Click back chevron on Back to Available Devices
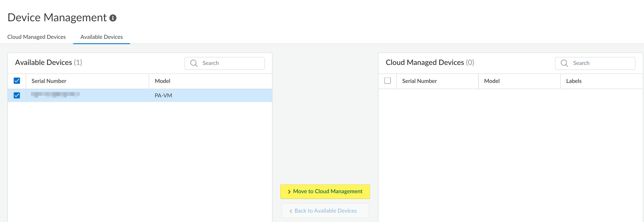Image resolution: width=644 pixels, height=222 pixels. click(x=291, y=211)
